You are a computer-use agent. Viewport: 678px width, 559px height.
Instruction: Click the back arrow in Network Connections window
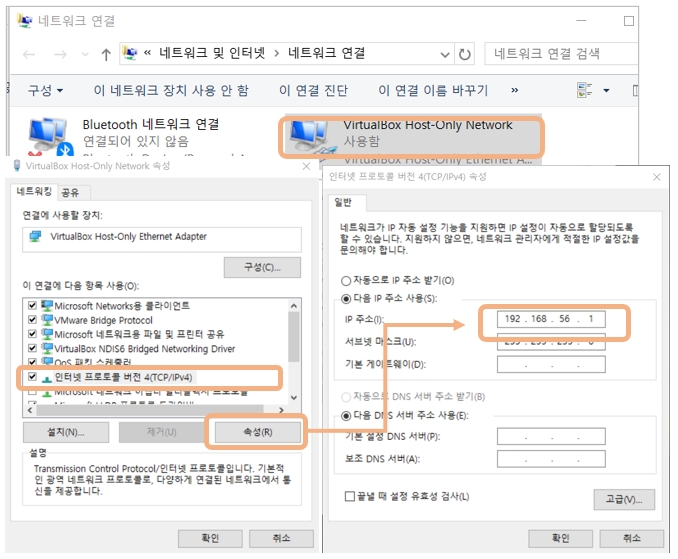29,54
